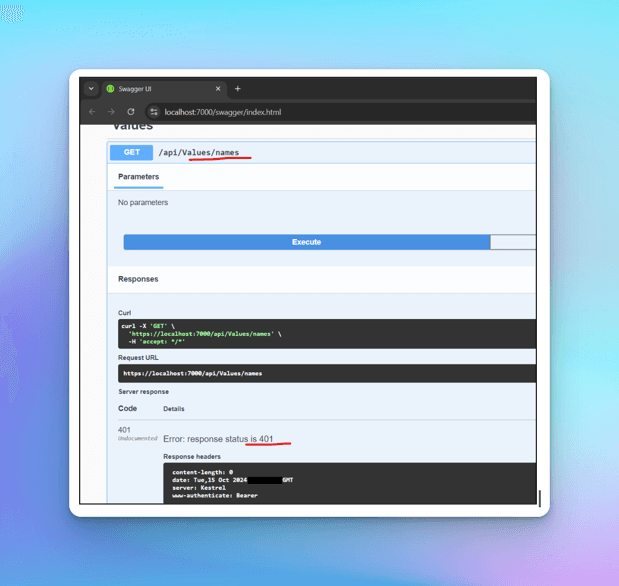The width and height of the screenshot is (619, 586).
Task: Click the Execute button
Action: pos(307,242)
